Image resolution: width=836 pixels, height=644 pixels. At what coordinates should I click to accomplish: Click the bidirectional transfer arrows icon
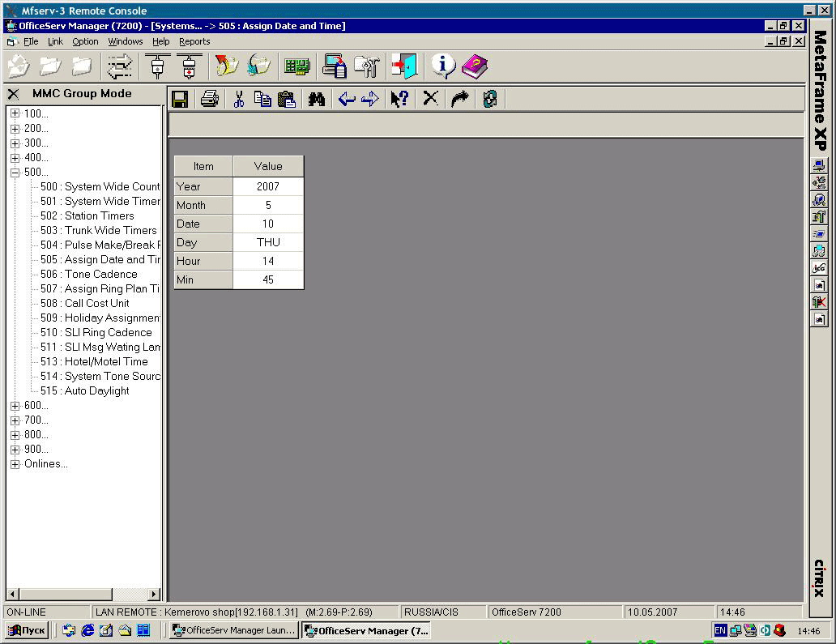point(119,66)
